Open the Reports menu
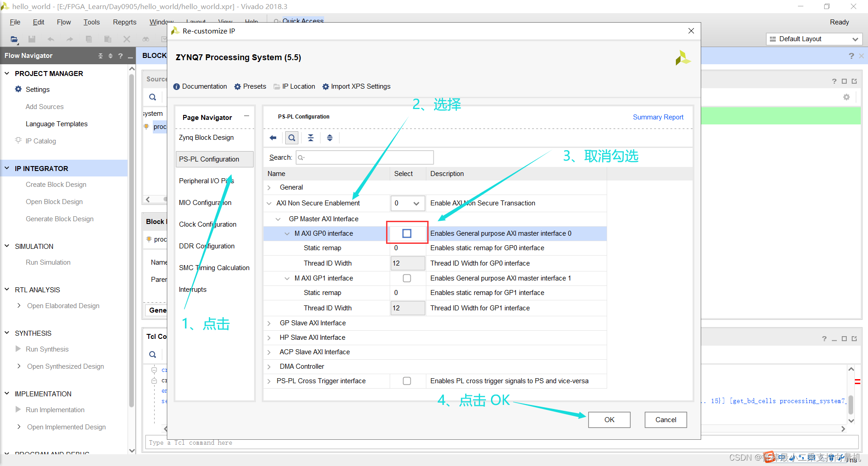The height and width of the screenshot is (466, 868). (124, 22)
